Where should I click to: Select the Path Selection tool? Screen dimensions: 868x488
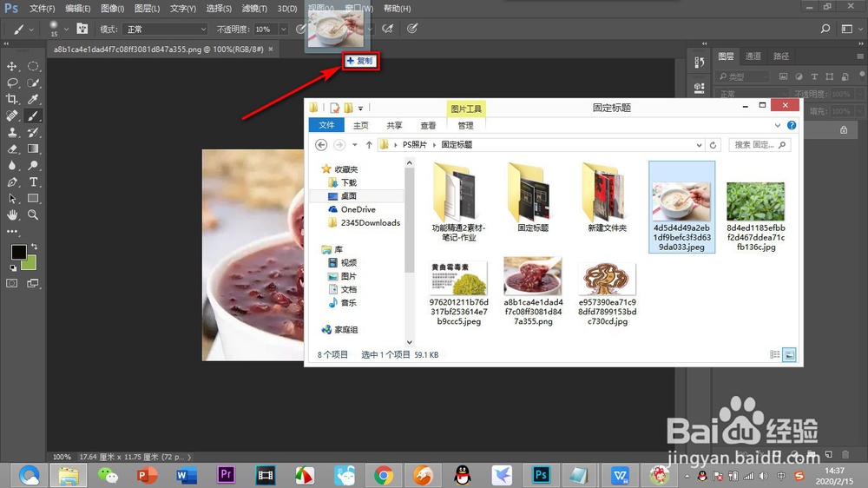(11, 198)
